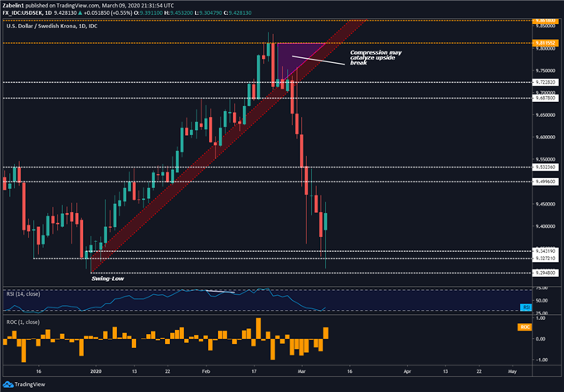Screen dimensions: 564x392
Task: Click the Apr label on the time axis
Action: (x=407, y=371)
